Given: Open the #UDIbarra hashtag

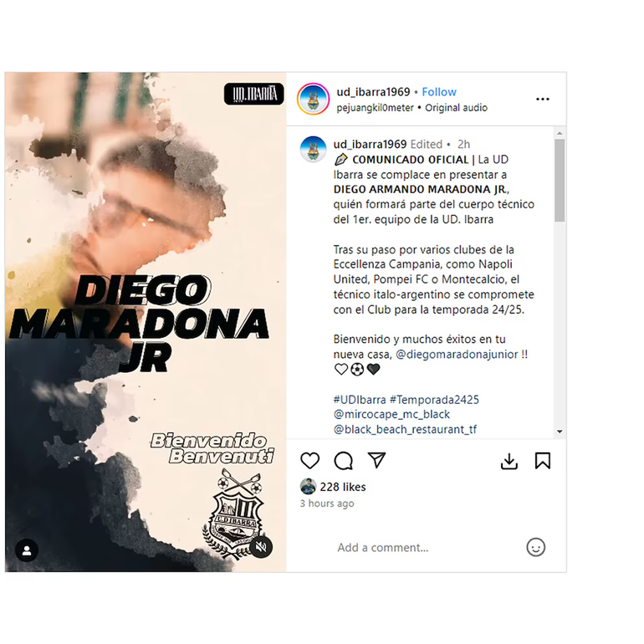Looking at the screenshot, I should (x=360, y=400).
